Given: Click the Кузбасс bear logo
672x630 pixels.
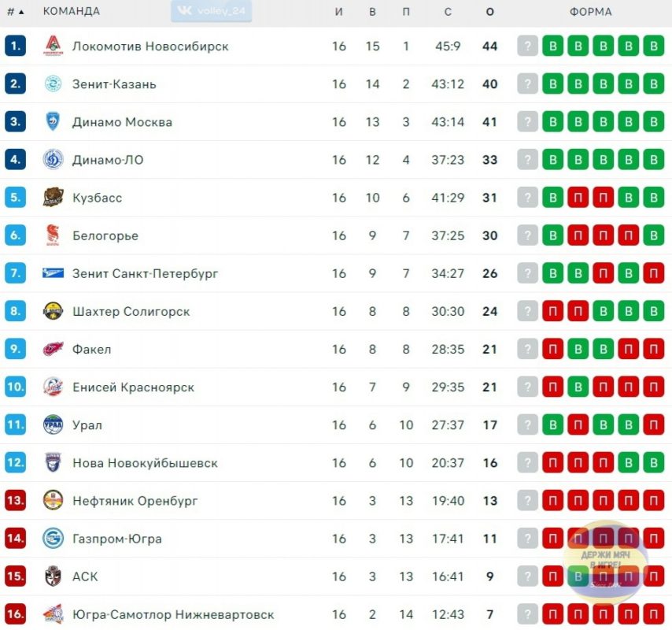Looking at the screenshot, I should pyautogui.click(x=54, y=198).
